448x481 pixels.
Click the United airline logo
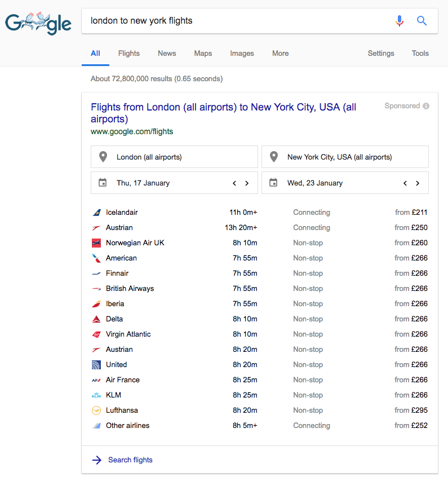tap(96, 365)
